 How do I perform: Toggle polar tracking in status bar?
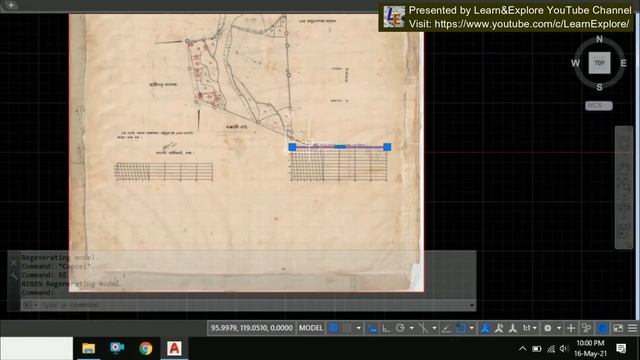click(x=400, y=328)
